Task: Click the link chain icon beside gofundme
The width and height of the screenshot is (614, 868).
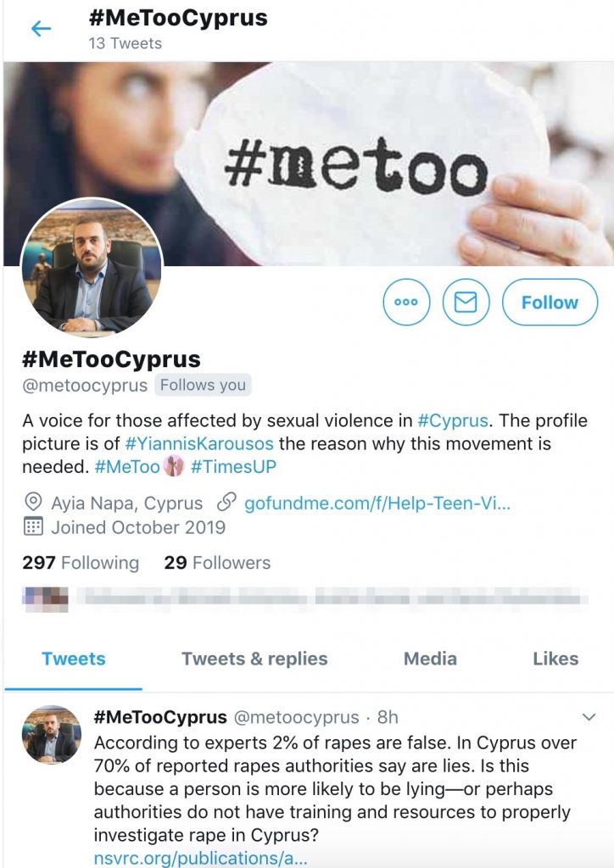Action: coord(226,502)
